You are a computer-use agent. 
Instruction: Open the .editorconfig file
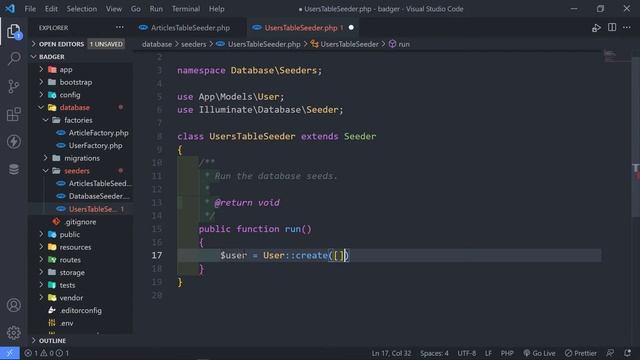pyautogui.click(x=81, y=310)
